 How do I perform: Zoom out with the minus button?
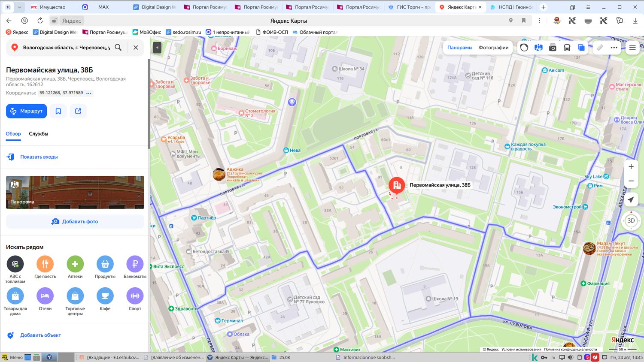[631, 181]
